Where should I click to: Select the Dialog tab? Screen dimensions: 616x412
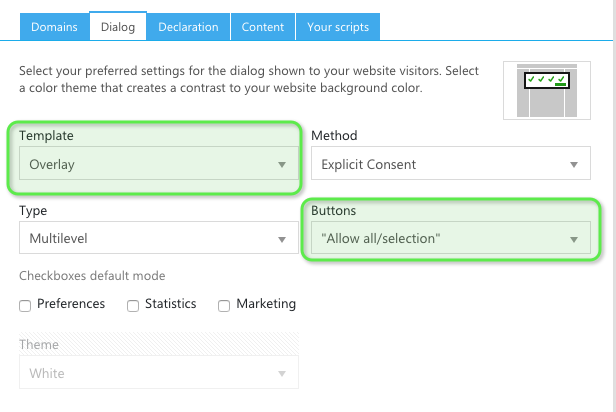coord(117,27)
